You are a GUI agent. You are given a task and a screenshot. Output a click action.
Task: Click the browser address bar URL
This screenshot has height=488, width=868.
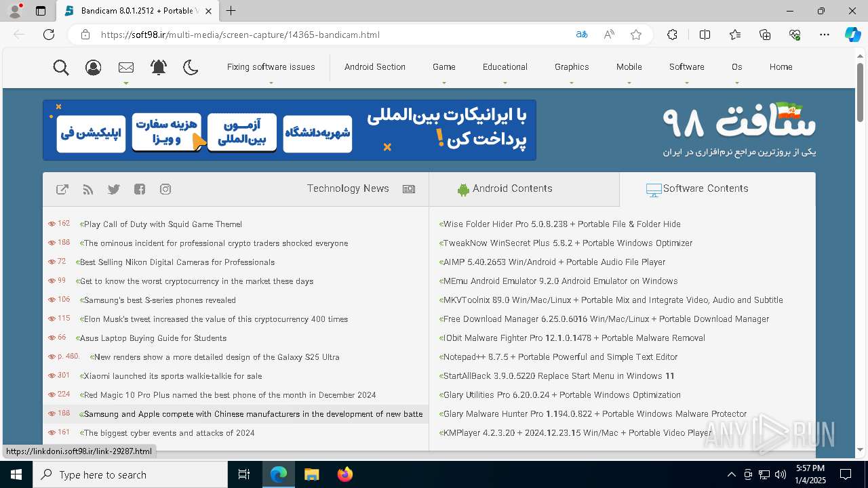pos(240,35)
